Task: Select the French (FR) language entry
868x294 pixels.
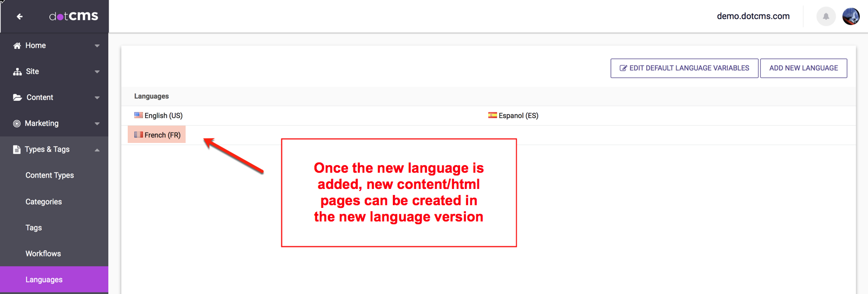Action: click(x=157, y=135)
